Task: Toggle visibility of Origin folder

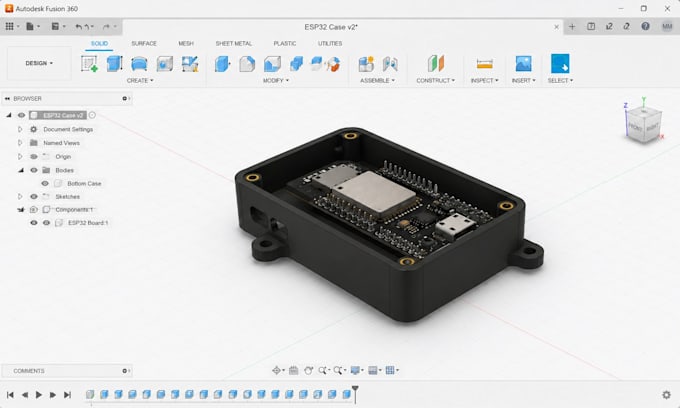Action: click(x=34, y=157)
